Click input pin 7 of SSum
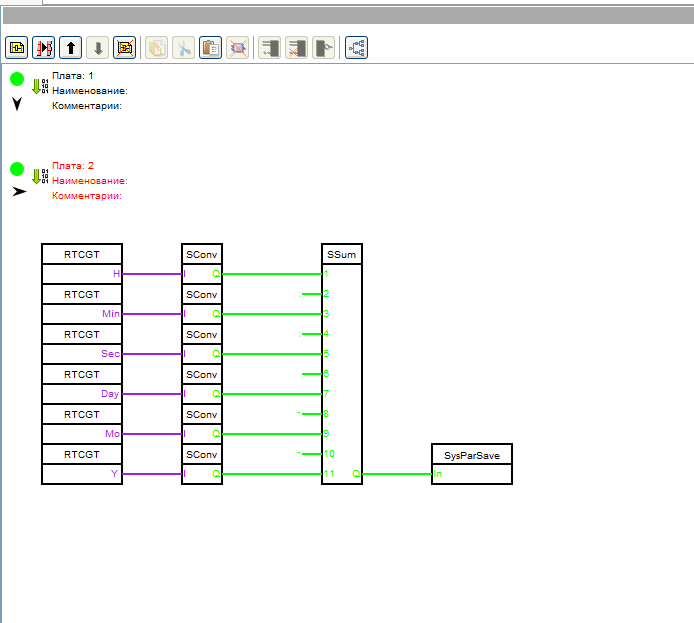Image resolution: width=694 pixels, height=623 pixels. pyautogui.click(x=326, y=393)
